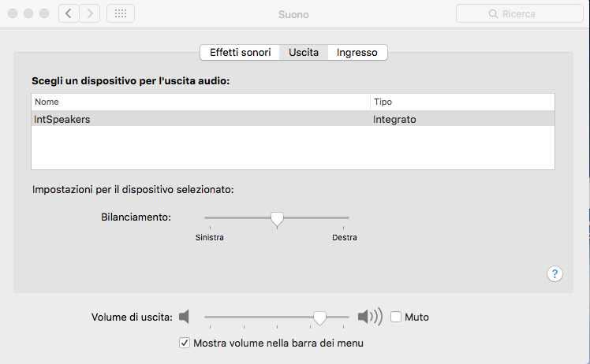Open the help question mark button
Image resolution: width=590 pixels, height=364 pixels.
click(x=555, y=274)
